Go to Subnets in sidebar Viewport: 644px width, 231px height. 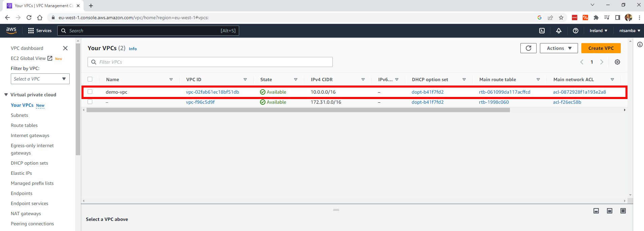coord(20,115)
